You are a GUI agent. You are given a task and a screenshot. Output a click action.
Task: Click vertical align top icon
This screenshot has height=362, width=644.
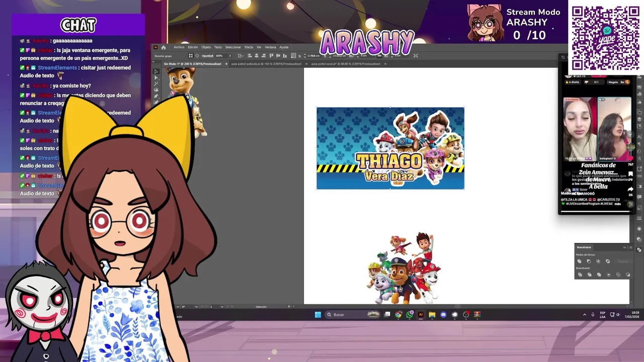click(271, 56)
